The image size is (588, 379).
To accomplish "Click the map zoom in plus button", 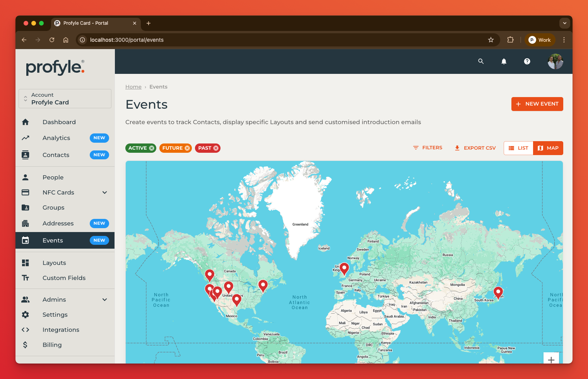I will click(551, 359).
